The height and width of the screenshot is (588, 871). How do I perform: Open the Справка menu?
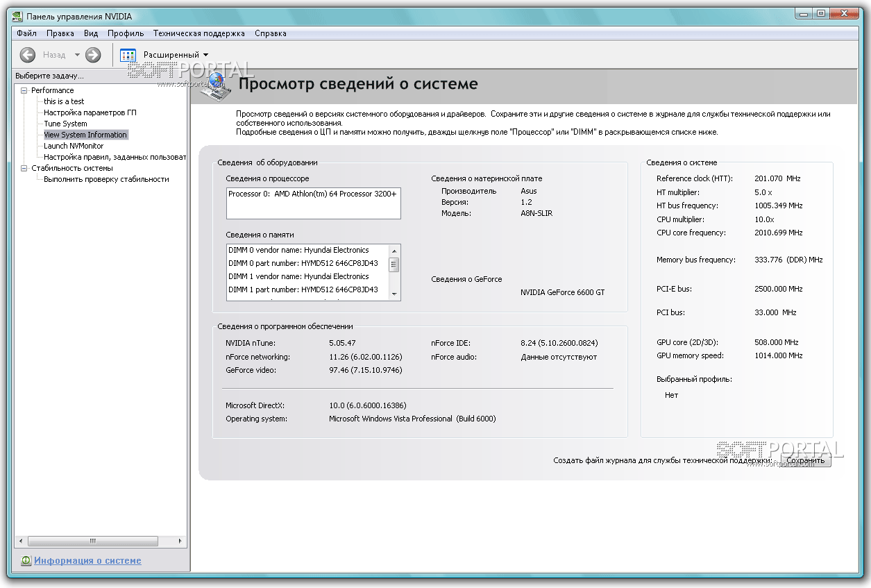click(271, 33)
